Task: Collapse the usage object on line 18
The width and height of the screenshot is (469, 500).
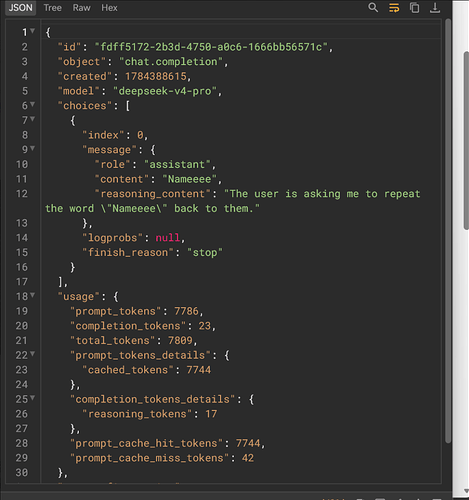Action: (32, 295)
